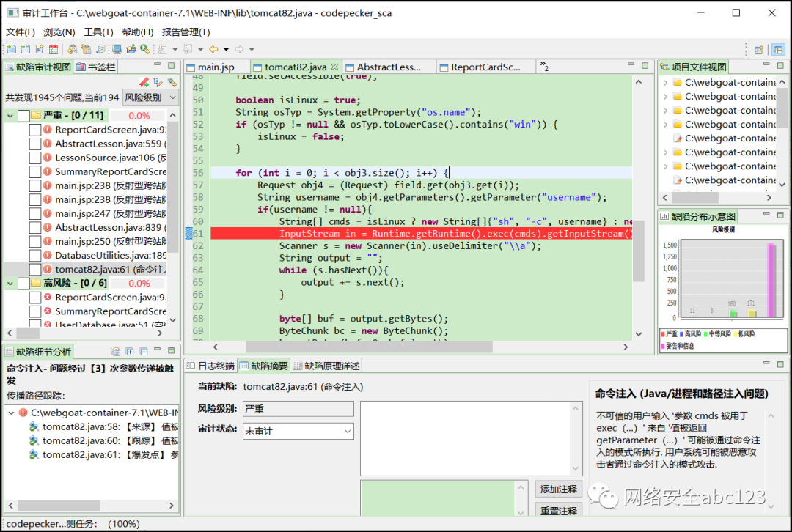
Task: Click the copy icon in 缺陷细节分析 panel header
Action: tap(116, 351)
